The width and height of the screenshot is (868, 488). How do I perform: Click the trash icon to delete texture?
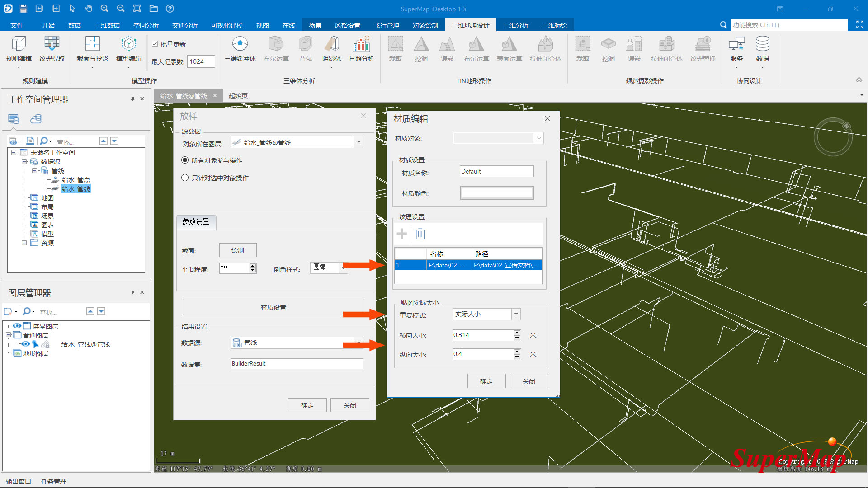(420, 234)
